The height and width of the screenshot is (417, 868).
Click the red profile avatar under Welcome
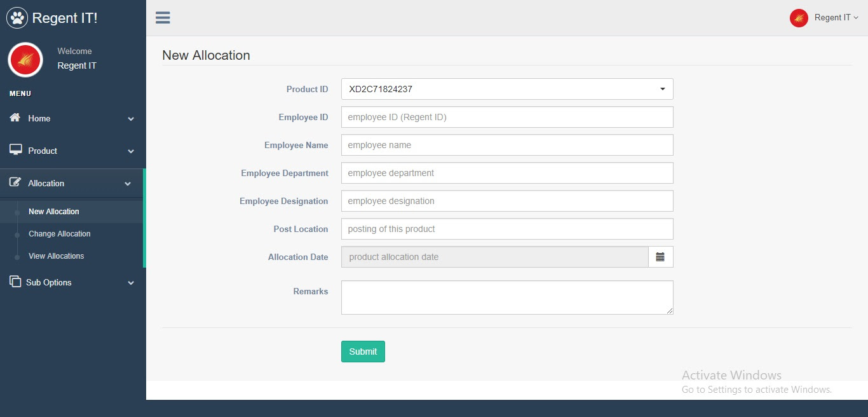25,60
